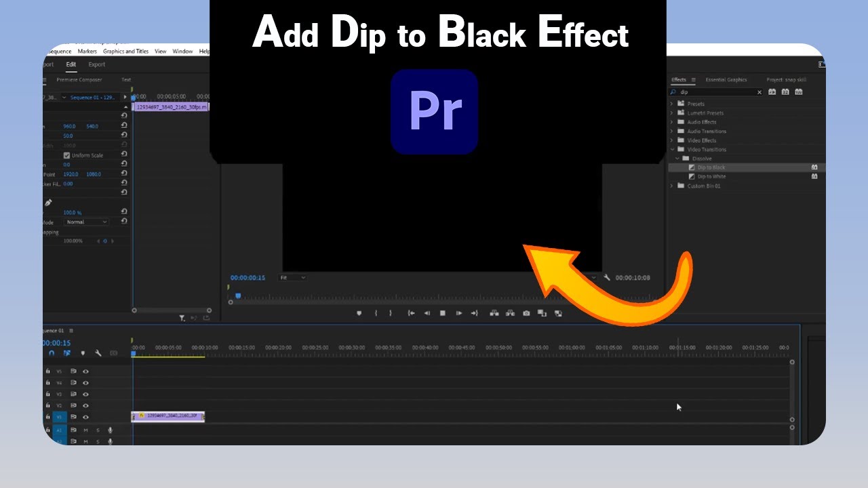The width and height of the screenshot is (868, 488).
Task: Expand Custom Bin 01 folder
Action: pos(672,186)
